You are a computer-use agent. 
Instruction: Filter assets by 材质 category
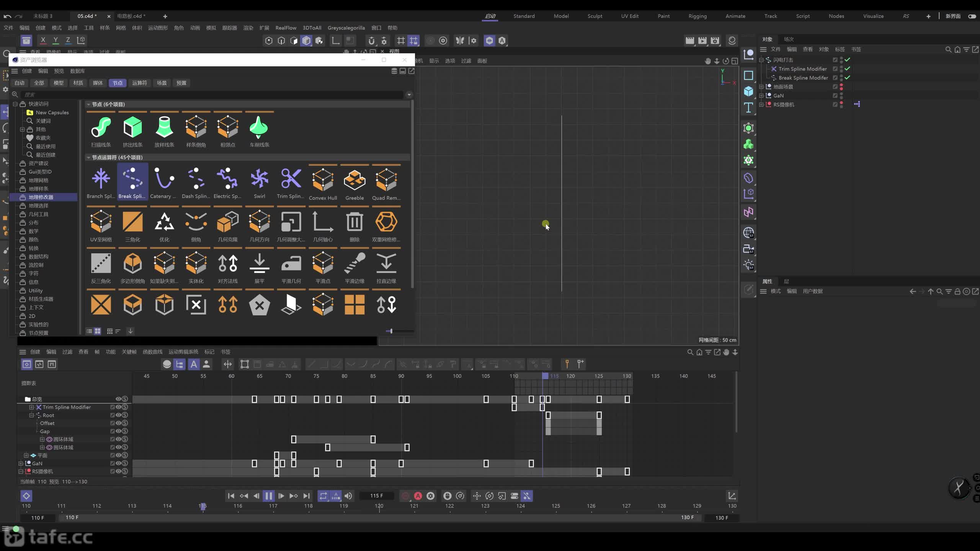pyautogui.click(x=78, y=83)
